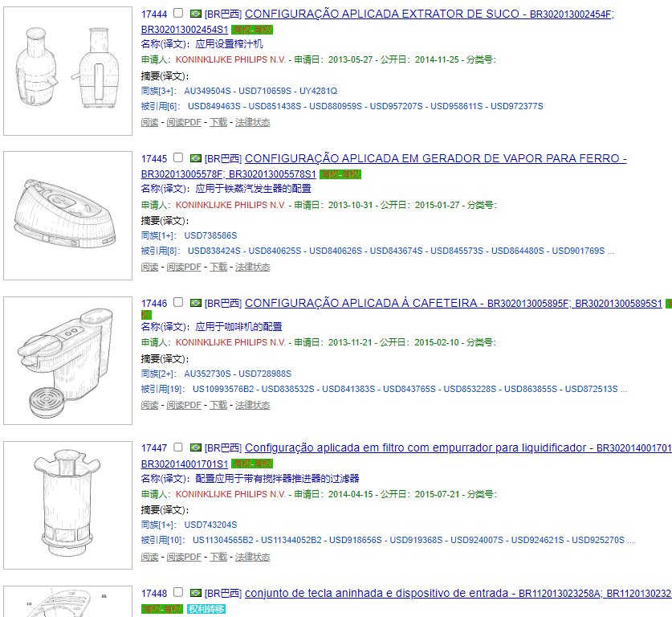Click 下载 link for result 17445
This screenshot has width=672, height=617.
(x=218, y=267)
